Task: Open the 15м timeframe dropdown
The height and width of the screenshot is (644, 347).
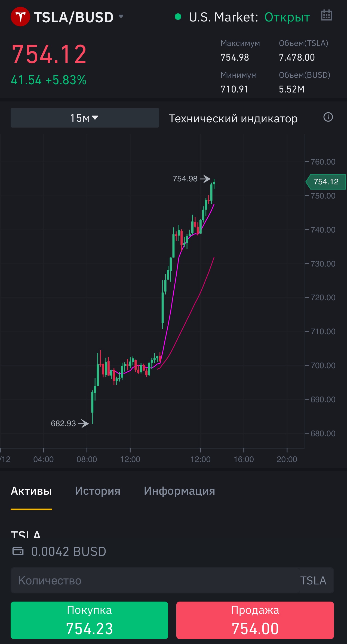Action: (x=85, y=118)
